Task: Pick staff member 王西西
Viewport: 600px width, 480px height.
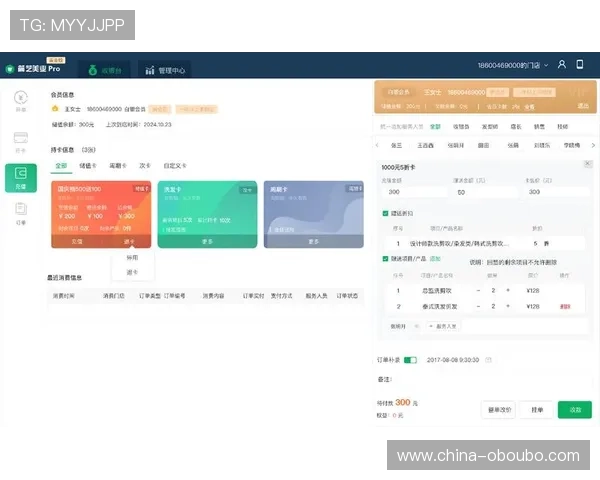Action: point(425,145)
